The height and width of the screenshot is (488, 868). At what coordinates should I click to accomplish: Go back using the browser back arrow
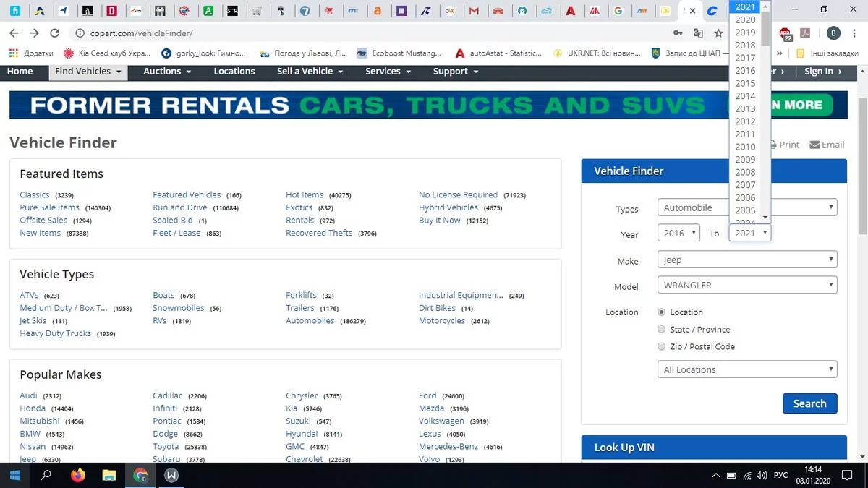tap(14, 33)
